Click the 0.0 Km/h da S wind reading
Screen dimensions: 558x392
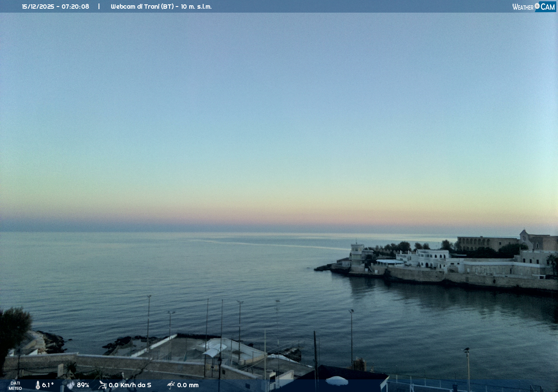(x=130, y=385)
